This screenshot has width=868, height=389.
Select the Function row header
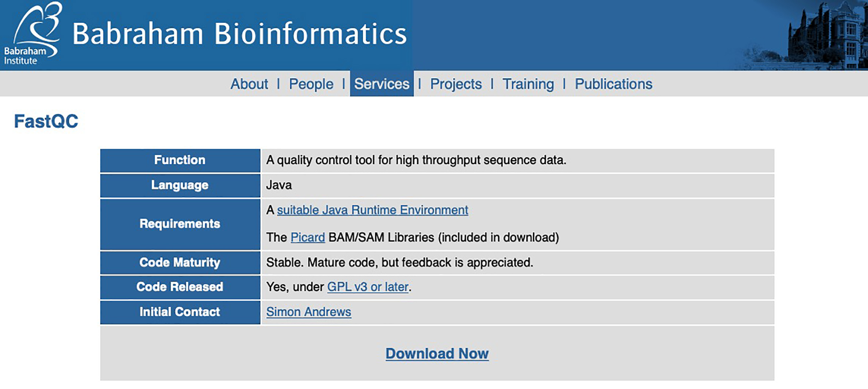coord(180,160)
